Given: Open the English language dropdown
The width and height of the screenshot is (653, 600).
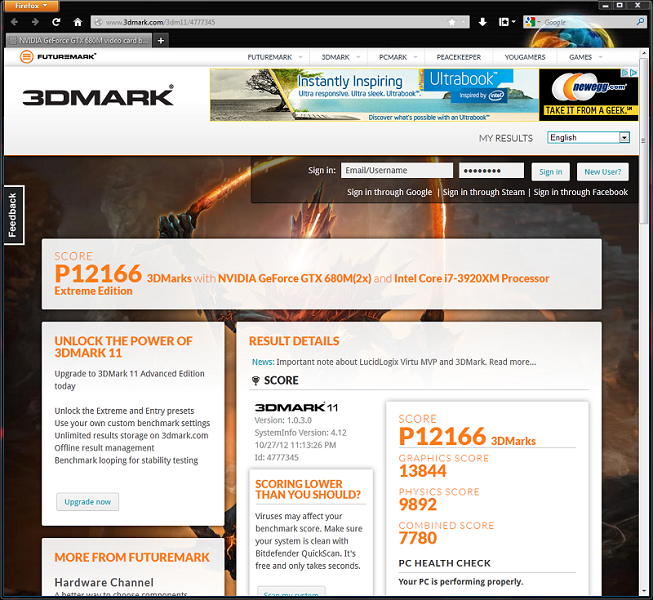Looking at the screenshot, I should click(588, 138).
